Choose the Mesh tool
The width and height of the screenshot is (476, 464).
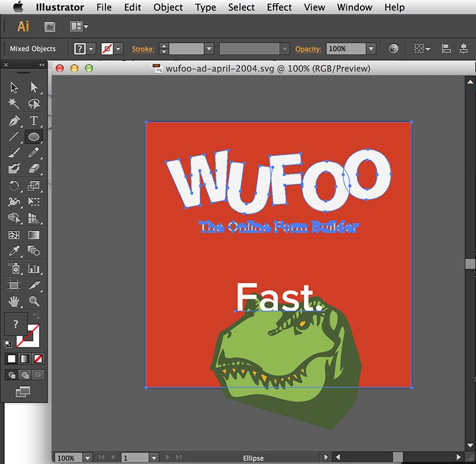pos(14,235)
